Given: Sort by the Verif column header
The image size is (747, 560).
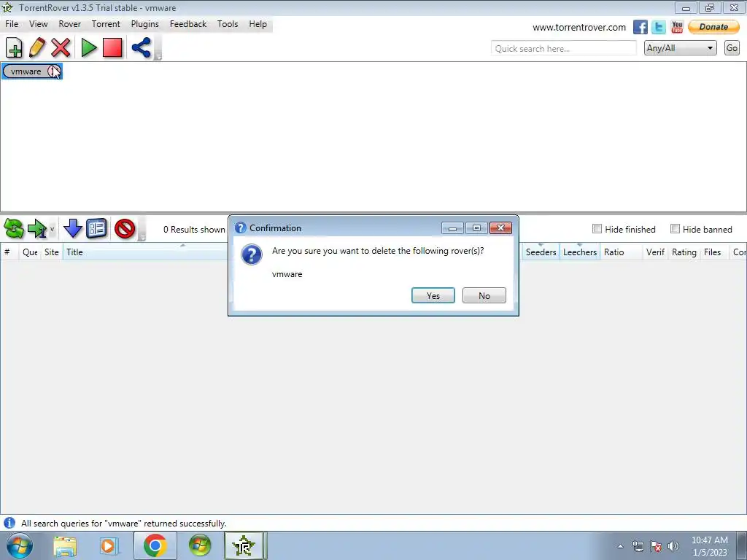Looking at the screenshot, I should tap(655, 252).
